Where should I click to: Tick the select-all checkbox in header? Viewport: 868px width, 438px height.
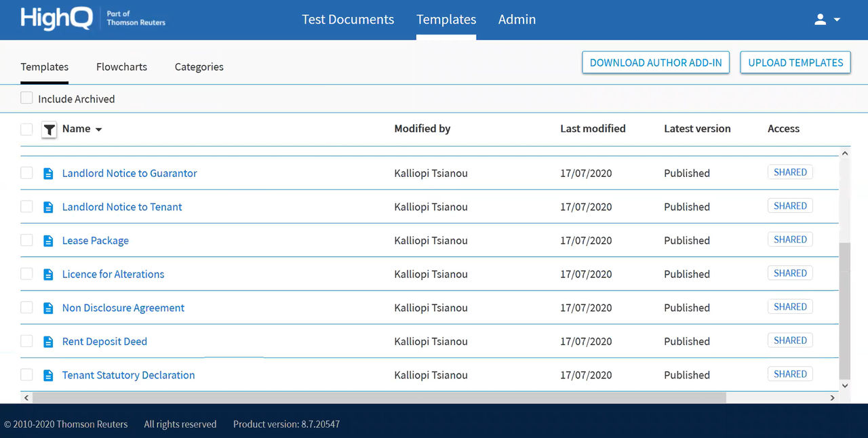pyautogui.click(x=26, y=129)
